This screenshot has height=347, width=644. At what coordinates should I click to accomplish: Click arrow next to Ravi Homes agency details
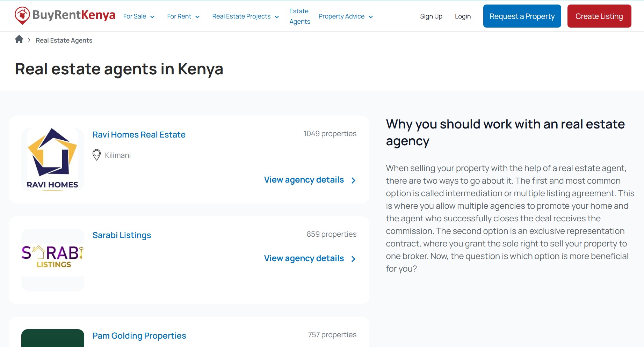(x=353, y=180)
